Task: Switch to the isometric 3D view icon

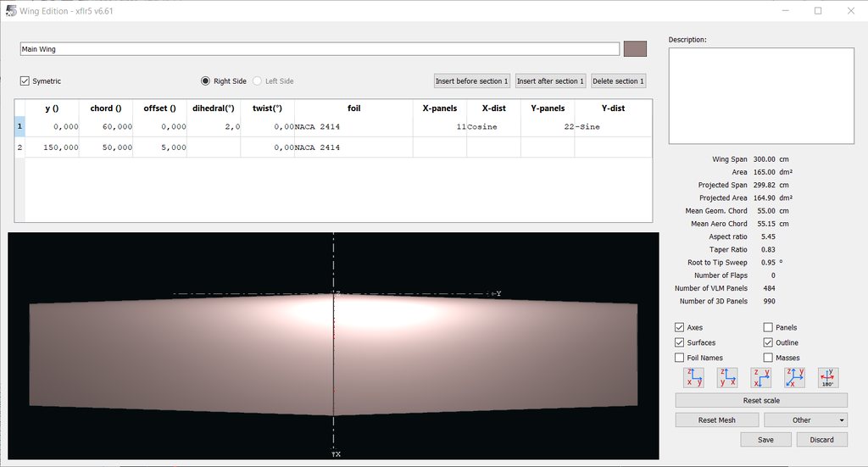Action: 795,378
